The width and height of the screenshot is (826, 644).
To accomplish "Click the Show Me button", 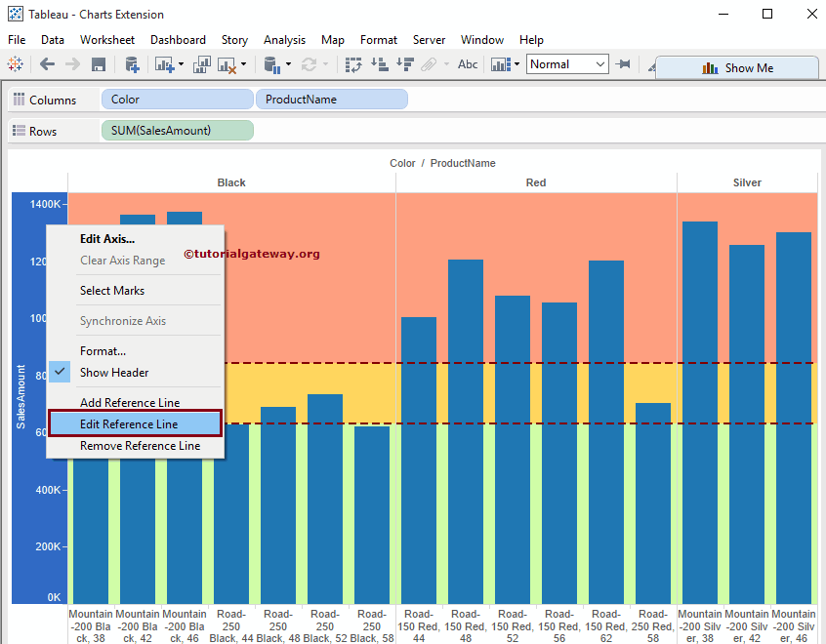I will pos(737,67).
